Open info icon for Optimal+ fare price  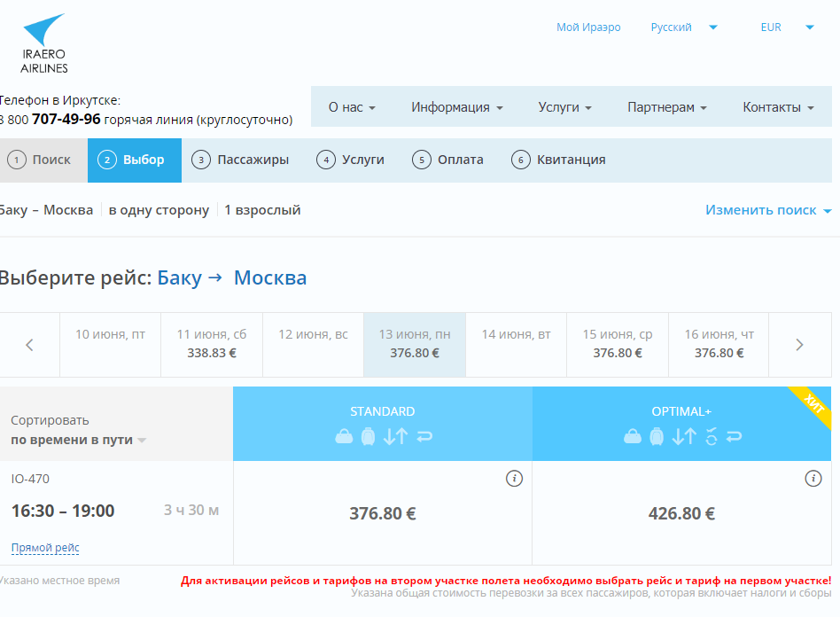click(813, 479)
